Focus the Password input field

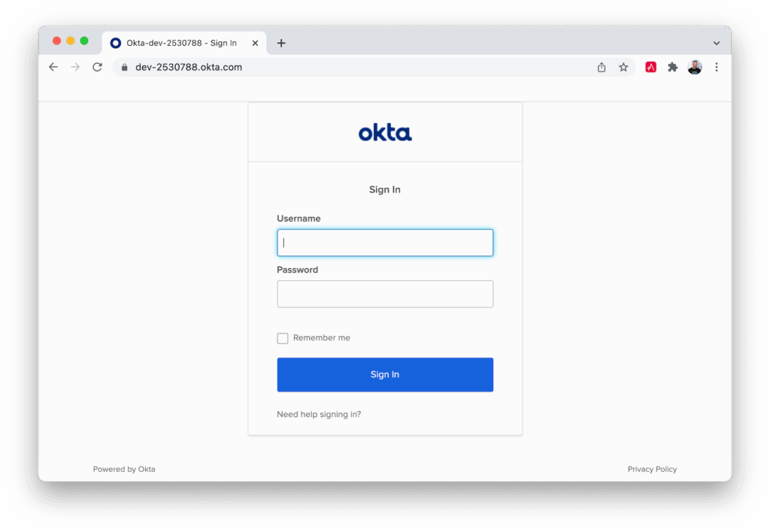click(385, 294)
